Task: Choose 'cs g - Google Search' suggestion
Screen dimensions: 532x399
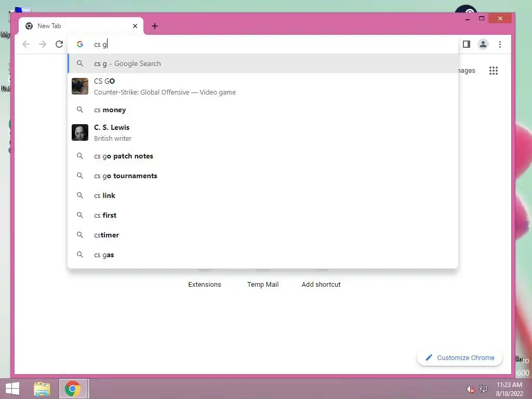Action: coord(263,63)
